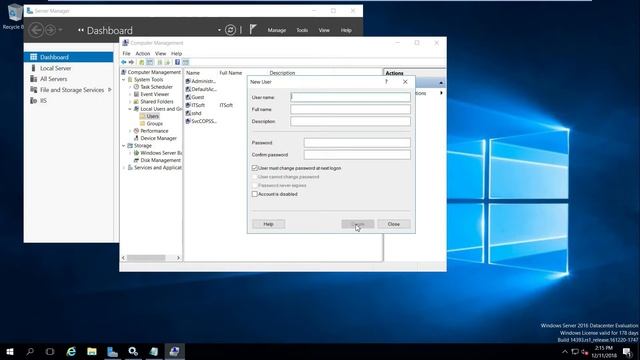Open the View menu in Computer Management
This screenshot has height=360, width=640.
pyautogui.click(x=160, y=53)
